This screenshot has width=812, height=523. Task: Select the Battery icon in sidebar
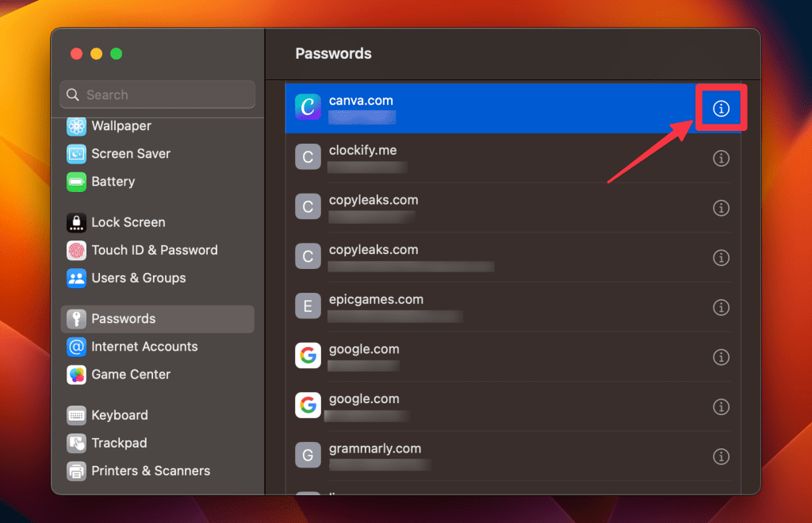(76, 182)
